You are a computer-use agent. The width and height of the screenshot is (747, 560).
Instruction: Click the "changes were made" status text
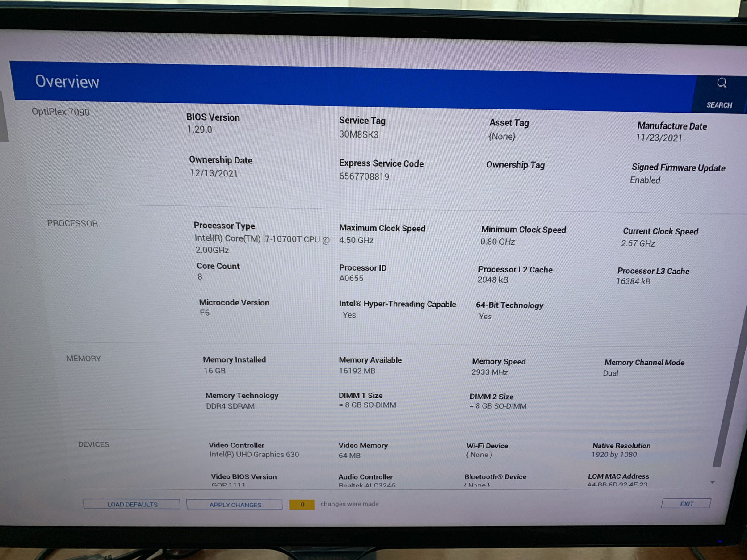coord(349,504)
